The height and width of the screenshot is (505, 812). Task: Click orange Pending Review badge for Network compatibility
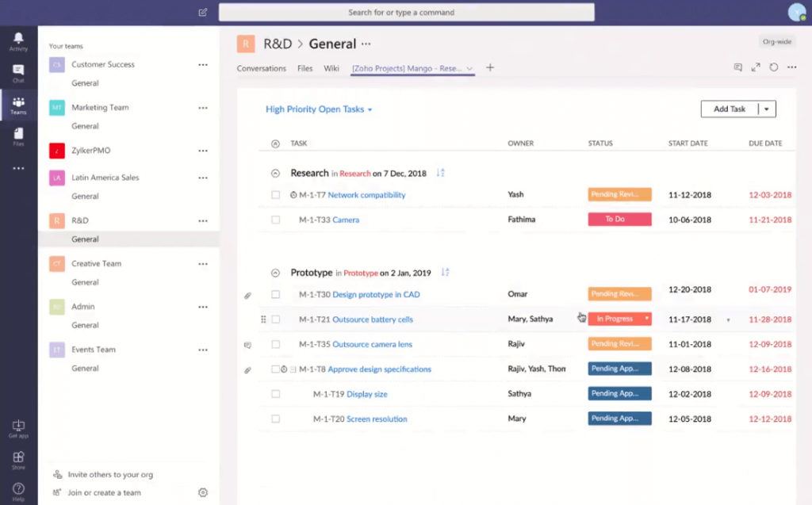click(x=619, y=194)
